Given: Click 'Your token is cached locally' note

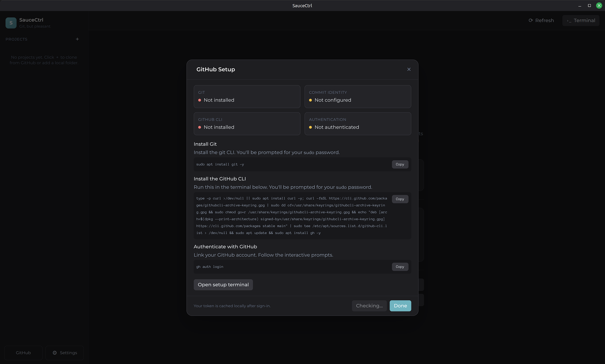Looking at the screenshot, I should [x=232, y=306].
